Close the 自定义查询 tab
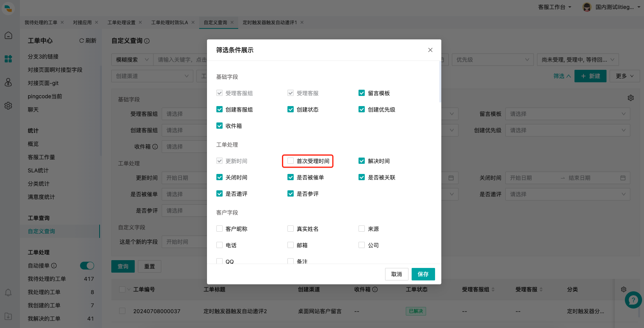 point(232,22)
